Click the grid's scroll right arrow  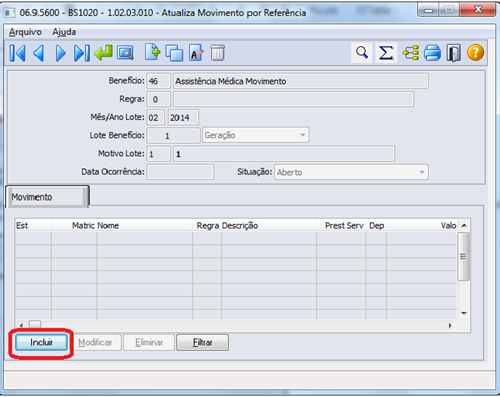[x=450, y=326]
